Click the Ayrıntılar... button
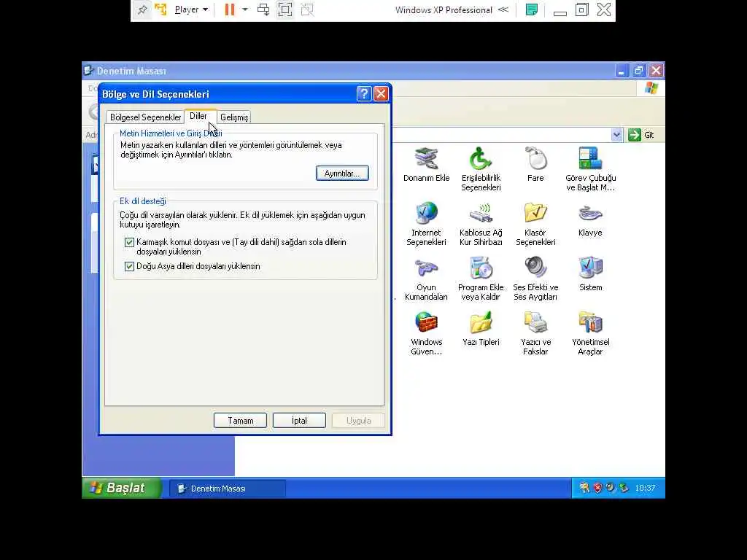The height and width of the screenshot is (560, 747). [342, 174]
